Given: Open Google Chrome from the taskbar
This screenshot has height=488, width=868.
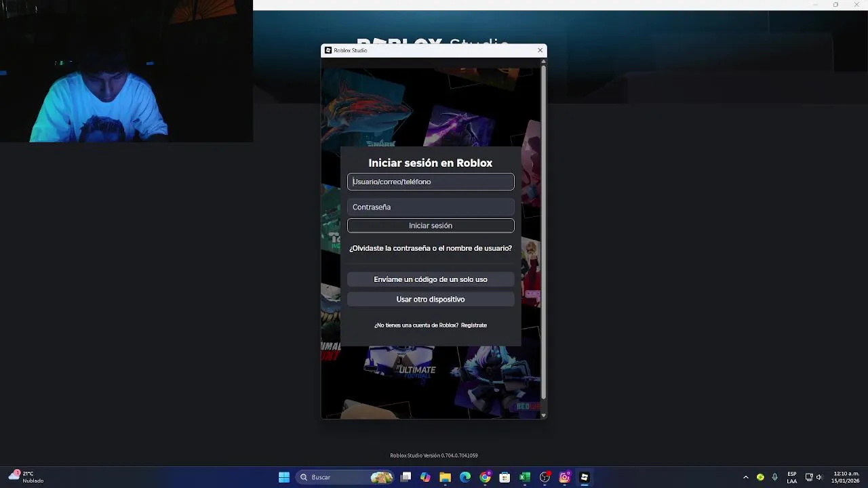Looking at the screenshot, I should tap(485, 477).
